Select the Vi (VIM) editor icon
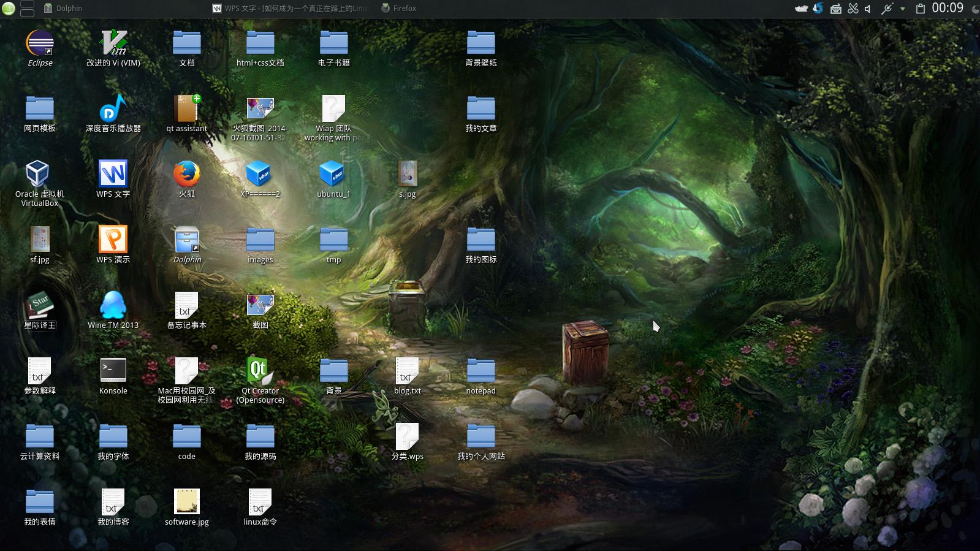Image resolution: width=980 pixels, height=551 pixels. tap(113, 44)
